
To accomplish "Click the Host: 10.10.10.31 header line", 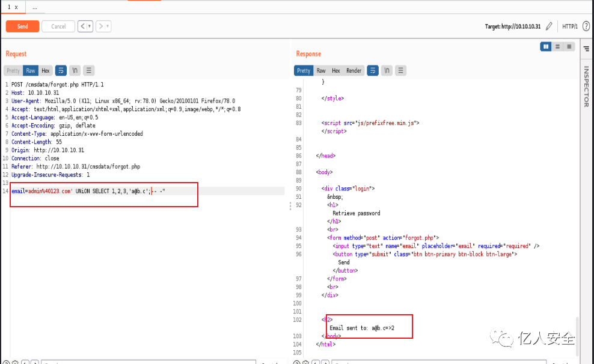I will (x=35, y=93).
